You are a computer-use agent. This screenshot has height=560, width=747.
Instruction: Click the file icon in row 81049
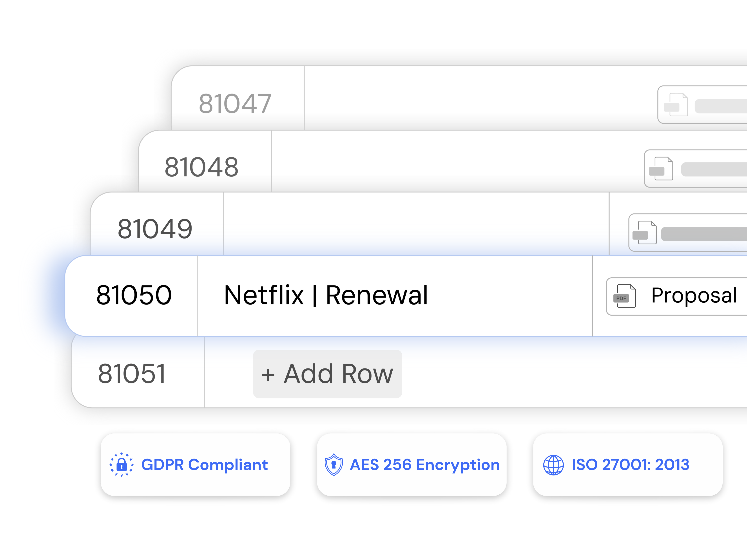645,232
